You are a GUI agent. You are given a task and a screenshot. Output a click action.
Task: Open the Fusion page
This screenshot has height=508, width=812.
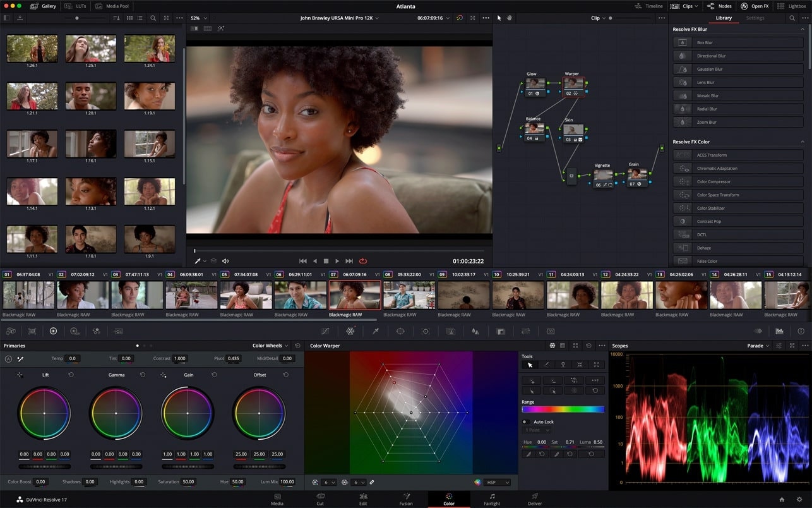406,499
